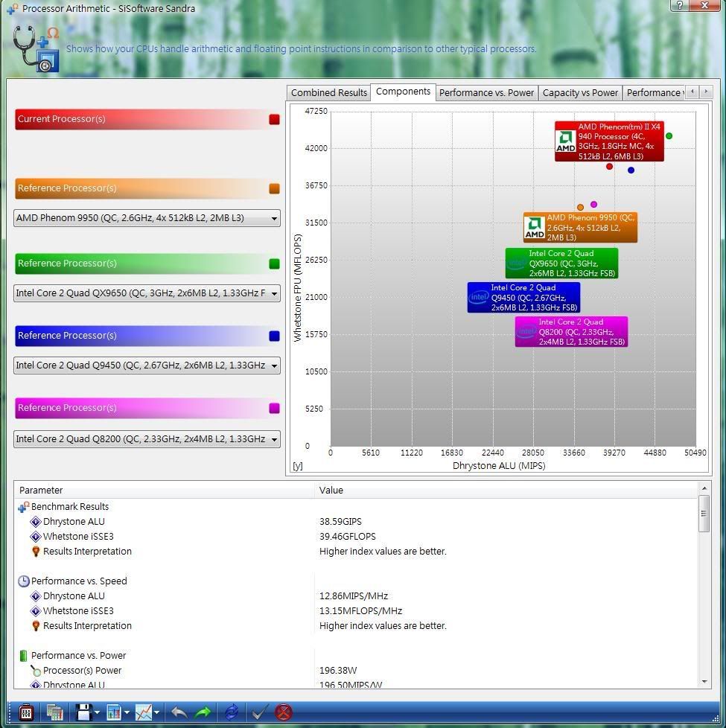Select the Dhrystone ALU 38.59GIPS row
The image size is (726, 728).
[x=356, y=522]
